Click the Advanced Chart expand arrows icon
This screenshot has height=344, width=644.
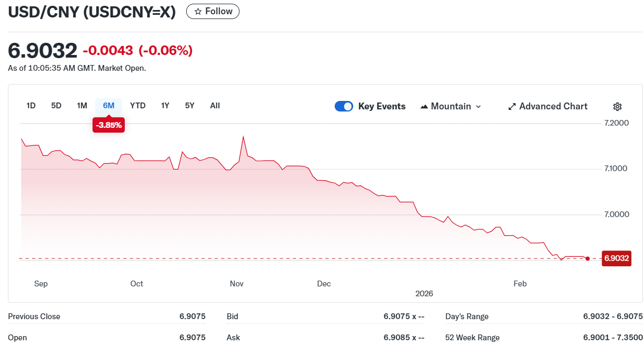click(x=512, y=107)
